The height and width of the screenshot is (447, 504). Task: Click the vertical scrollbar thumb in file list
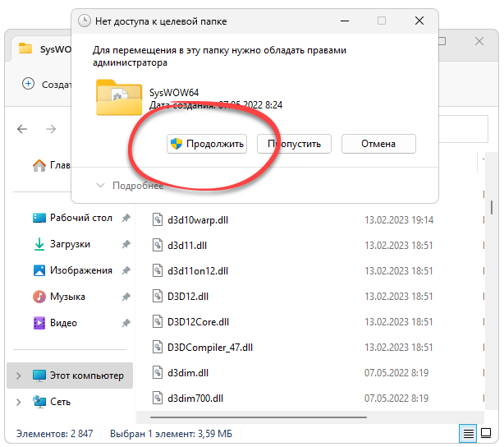point(492,207)
